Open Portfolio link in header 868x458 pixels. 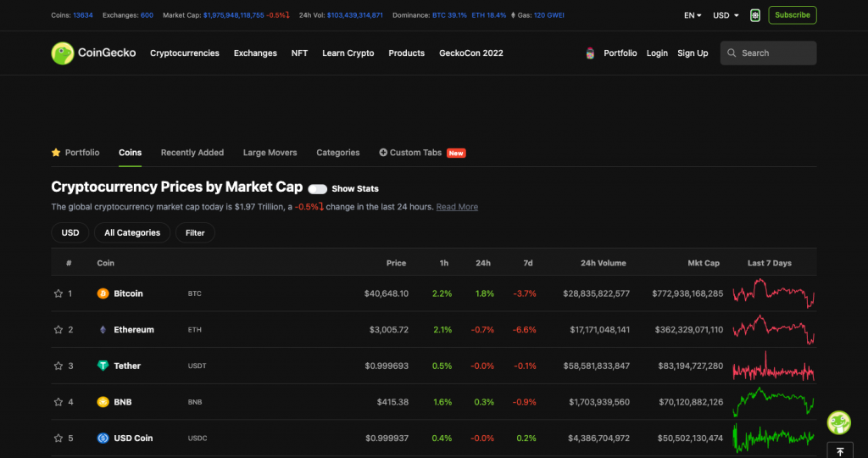[x=620, y=53]
